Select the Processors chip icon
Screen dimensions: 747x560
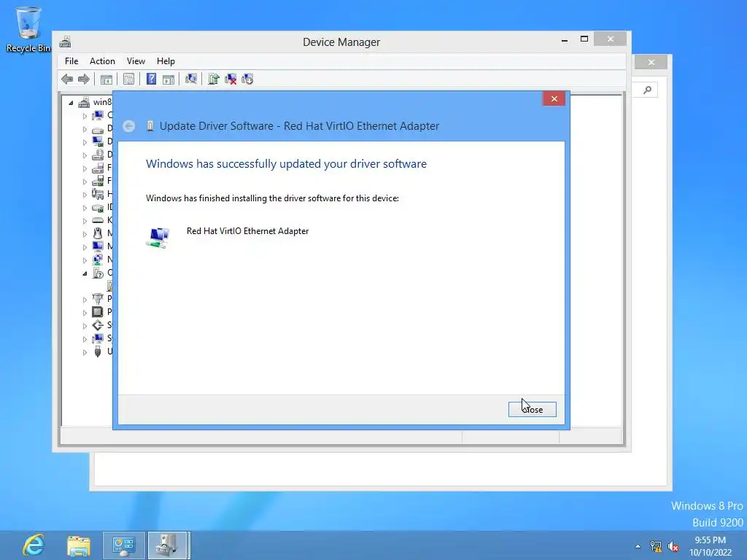coord(98,312)
